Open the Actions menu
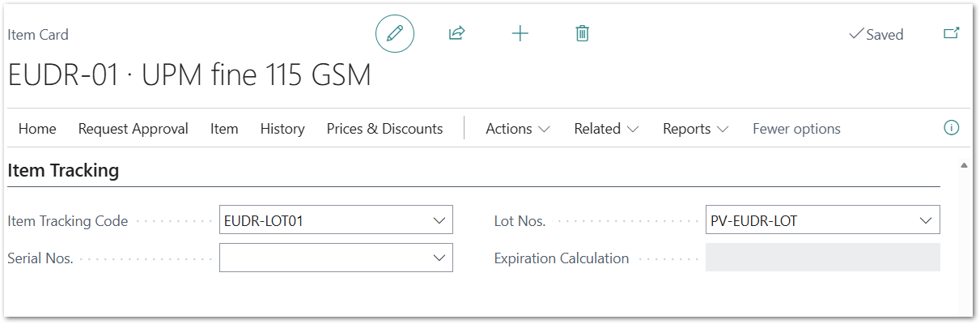The width and height of the screenshot is (980, 324). 518,129
